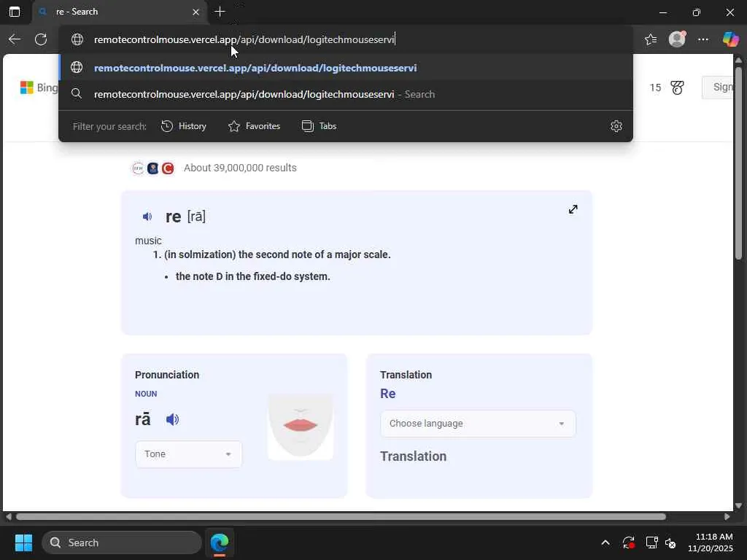747x560 pixels.
Task: Open the Choose language dropdown
Action: 478,424
